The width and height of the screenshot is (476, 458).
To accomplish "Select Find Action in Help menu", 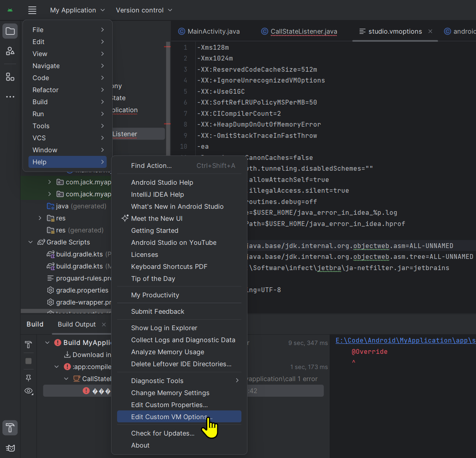I will click(179, 165).
